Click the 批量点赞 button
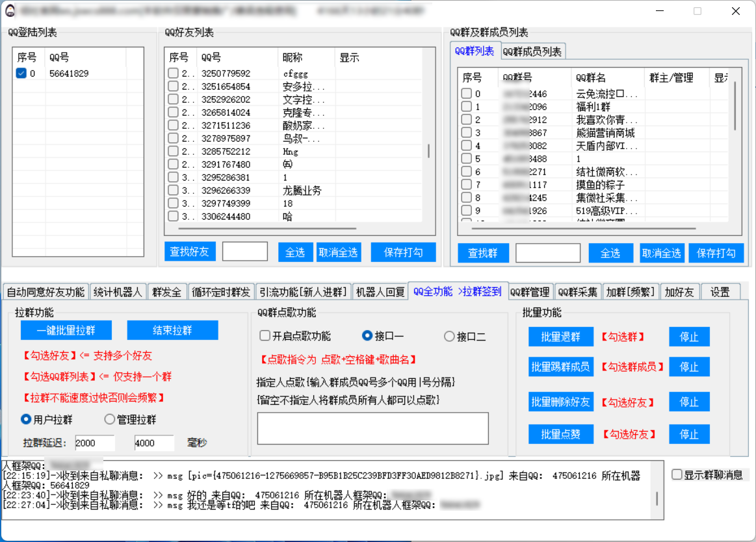 (x=560, y=434)
